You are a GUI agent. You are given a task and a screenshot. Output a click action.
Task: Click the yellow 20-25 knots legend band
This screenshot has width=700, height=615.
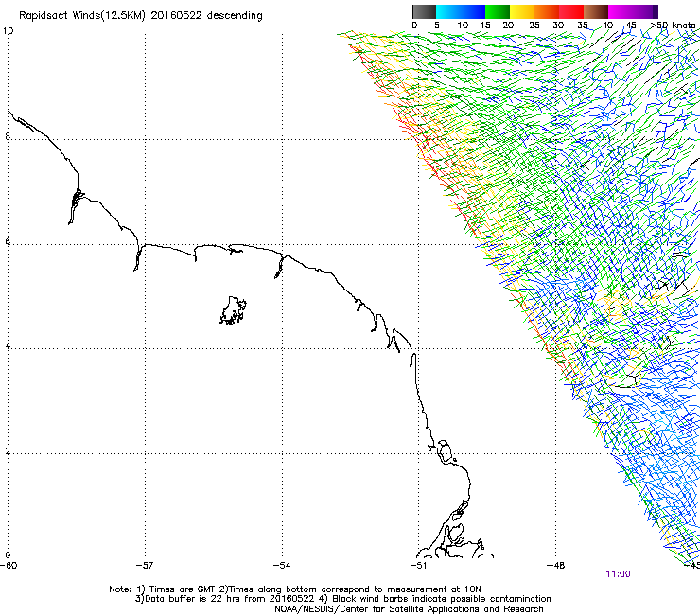[522, 11]
